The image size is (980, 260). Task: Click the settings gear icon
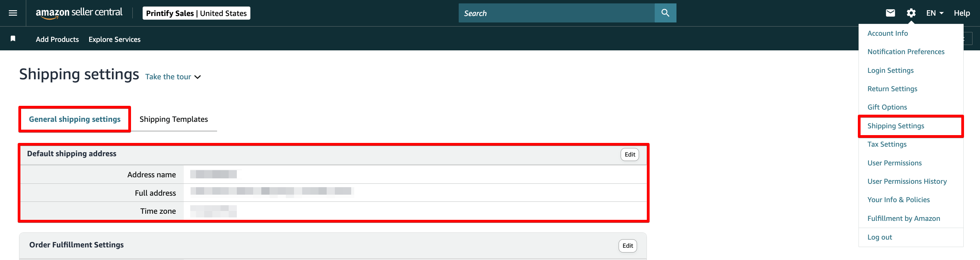click(x=911, y=13)
